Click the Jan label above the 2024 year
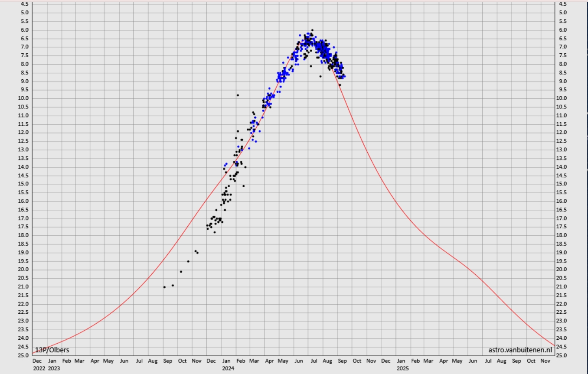Screen dimensions: 588x374 (226, 361)
